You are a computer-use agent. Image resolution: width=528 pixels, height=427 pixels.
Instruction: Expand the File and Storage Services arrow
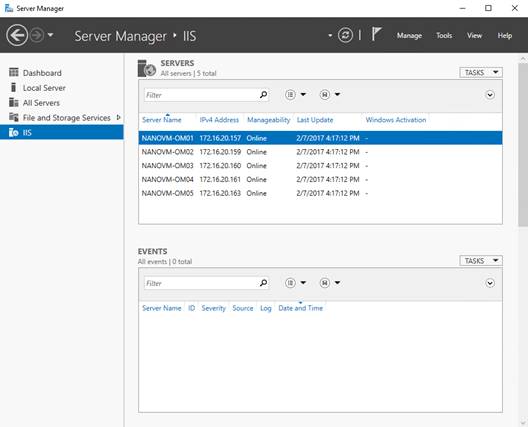pos(118,118)
